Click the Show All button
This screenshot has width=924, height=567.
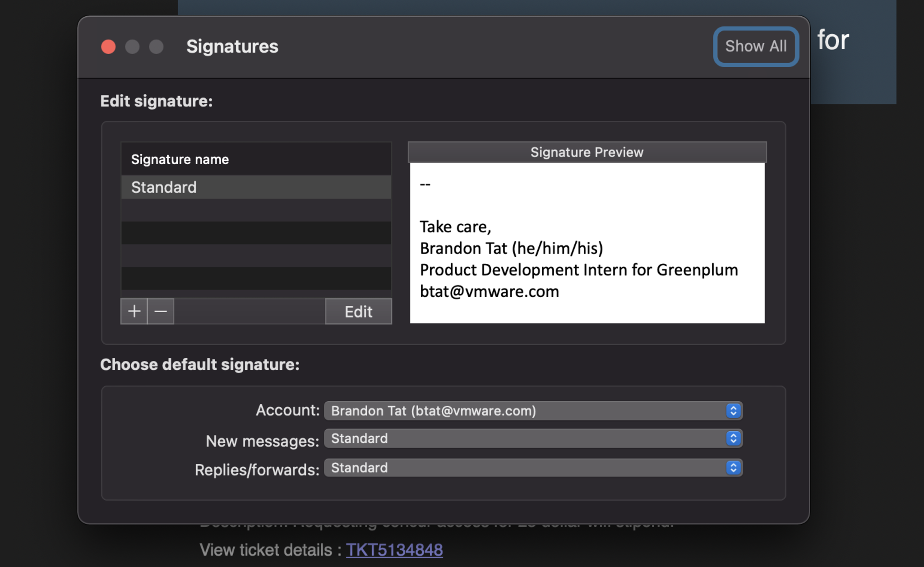(x=756, y=46)
